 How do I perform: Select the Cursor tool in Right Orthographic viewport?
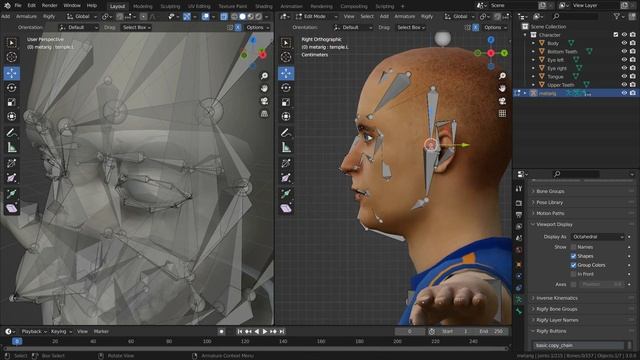(286, 57)
